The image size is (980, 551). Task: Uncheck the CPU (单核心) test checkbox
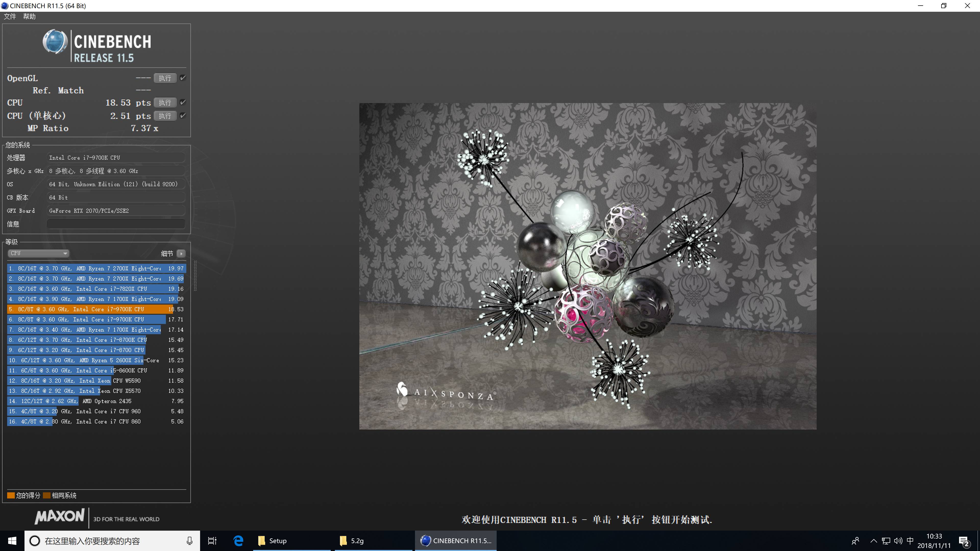tap(183, 116)
